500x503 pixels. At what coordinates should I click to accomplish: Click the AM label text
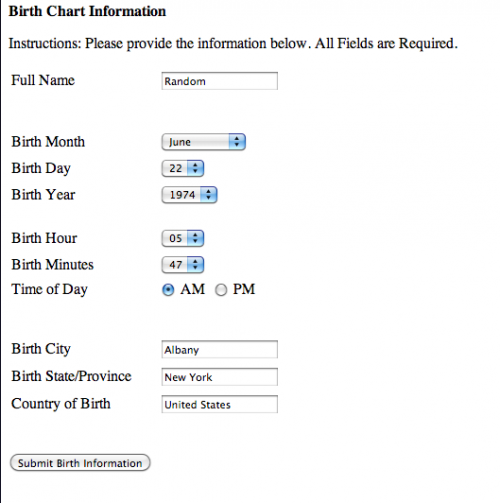click(193, 289)
